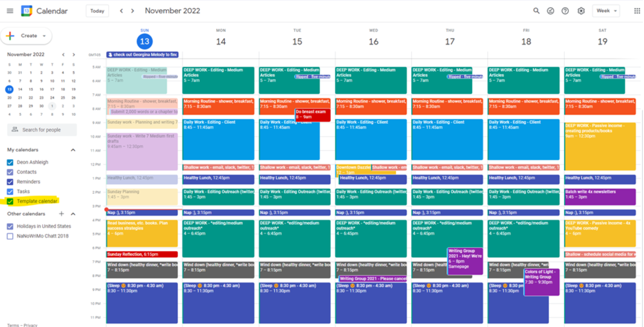Screen dimensions: 644x327
Task: Open the Google apps grid icon
Action: (x=637, y=11)
